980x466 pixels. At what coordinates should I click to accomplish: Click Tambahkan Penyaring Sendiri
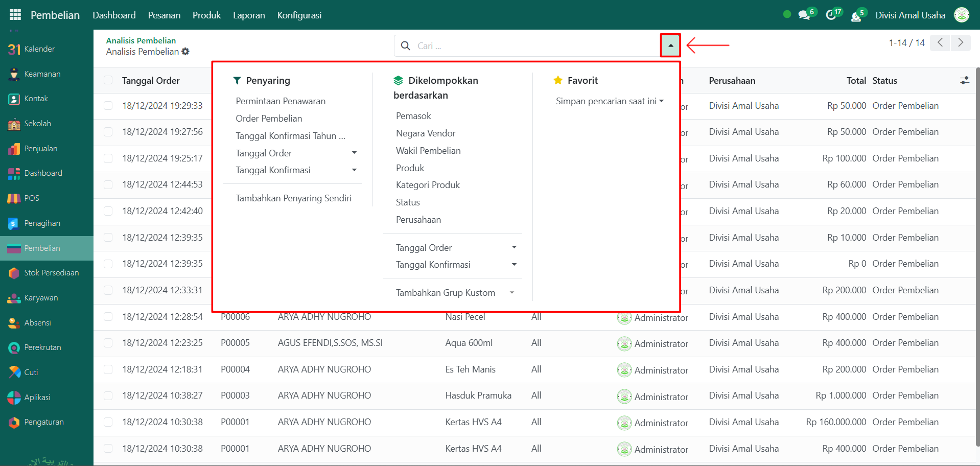(293, 198)
